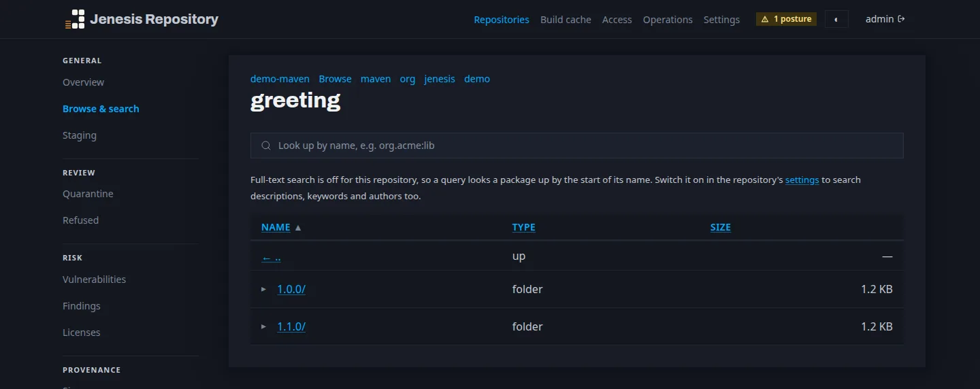Expand the 1.1.0/ folder triangle
The image size is (980, 389).
point(264,326)
